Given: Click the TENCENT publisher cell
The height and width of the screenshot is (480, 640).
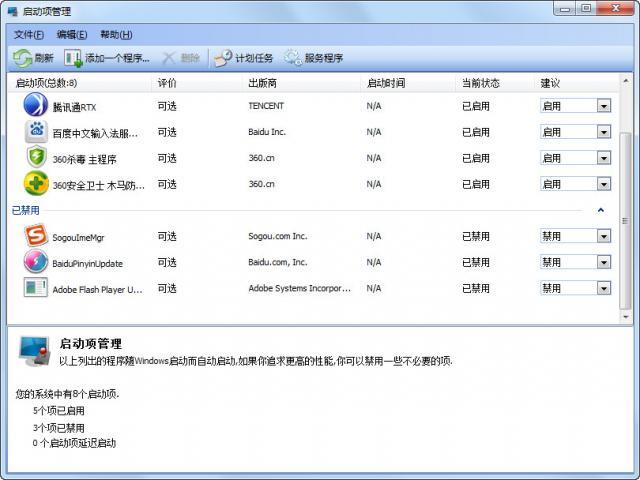Looking at the screenshot, I should tap(266, 106).
